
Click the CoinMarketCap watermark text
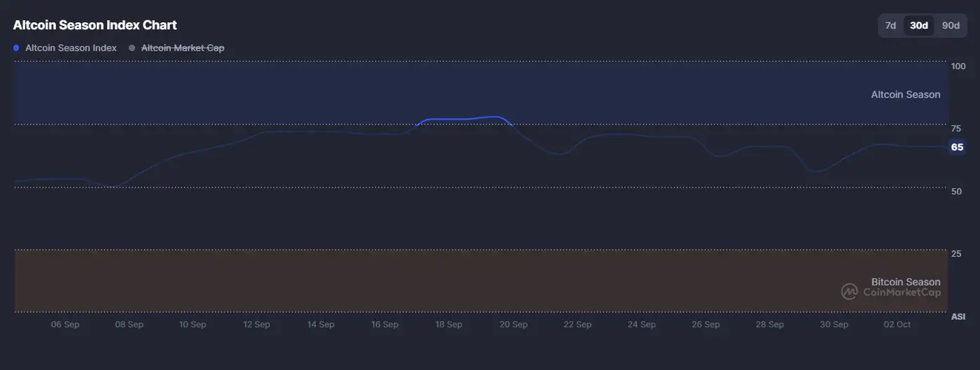[902, 292]
